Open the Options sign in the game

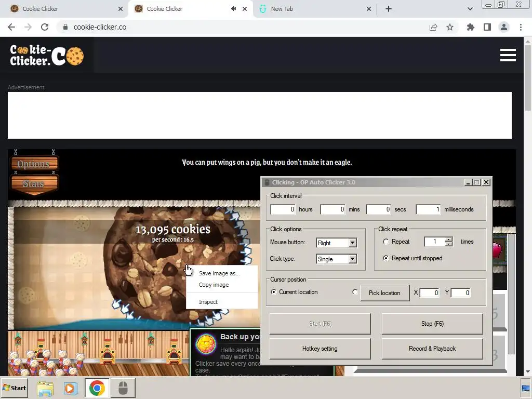click(x=34, y=164)
